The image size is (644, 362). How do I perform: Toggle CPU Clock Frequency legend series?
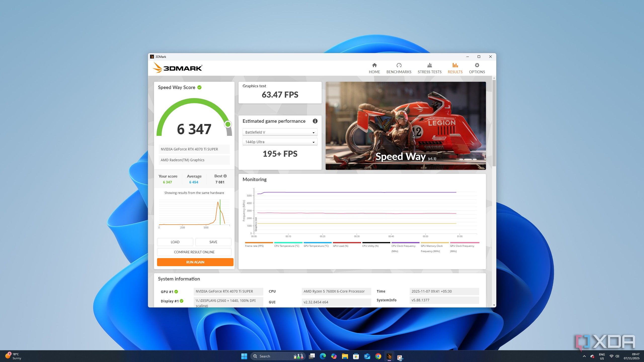403,246
